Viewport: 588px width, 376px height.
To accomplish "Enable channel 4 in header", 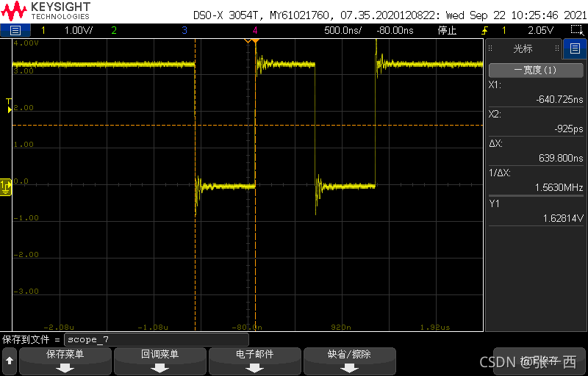I will 255,30.
